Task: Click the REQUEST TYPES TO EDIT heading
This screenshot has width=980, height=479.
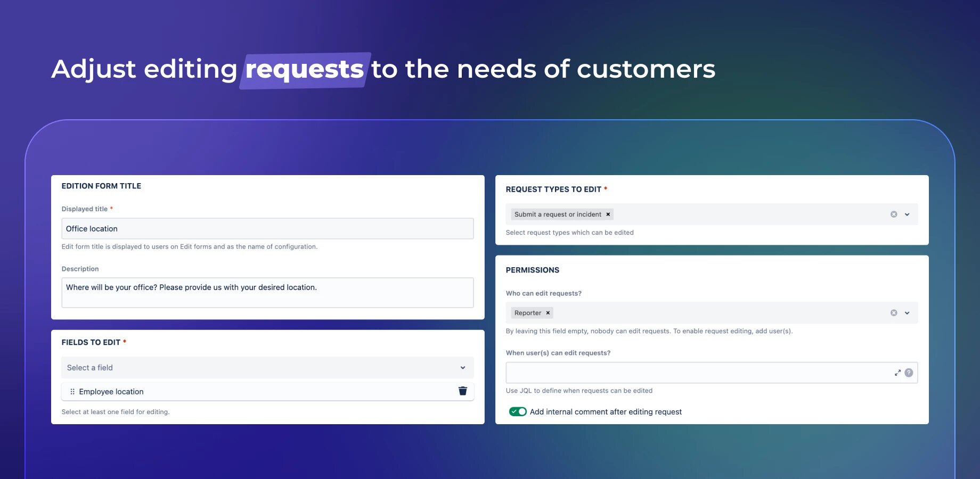Action: 553,189
